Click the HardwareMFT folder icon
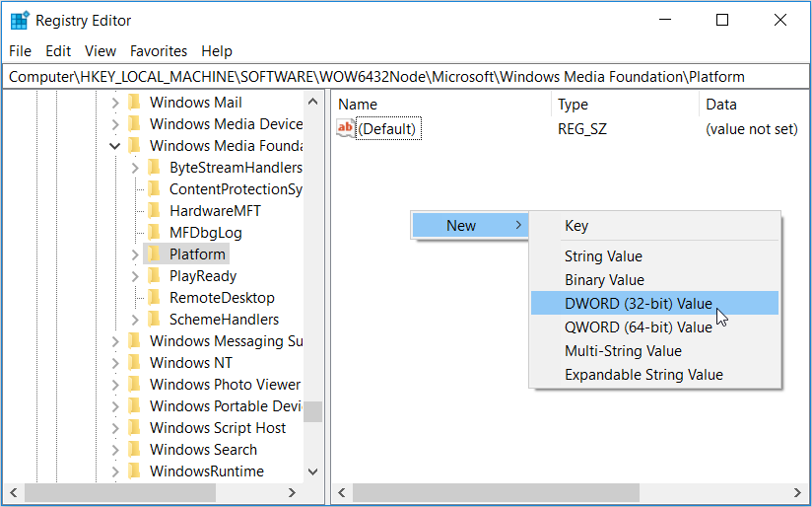Image resolution: width=812 pixels, height=507 pixels. (x=154, y=211)
